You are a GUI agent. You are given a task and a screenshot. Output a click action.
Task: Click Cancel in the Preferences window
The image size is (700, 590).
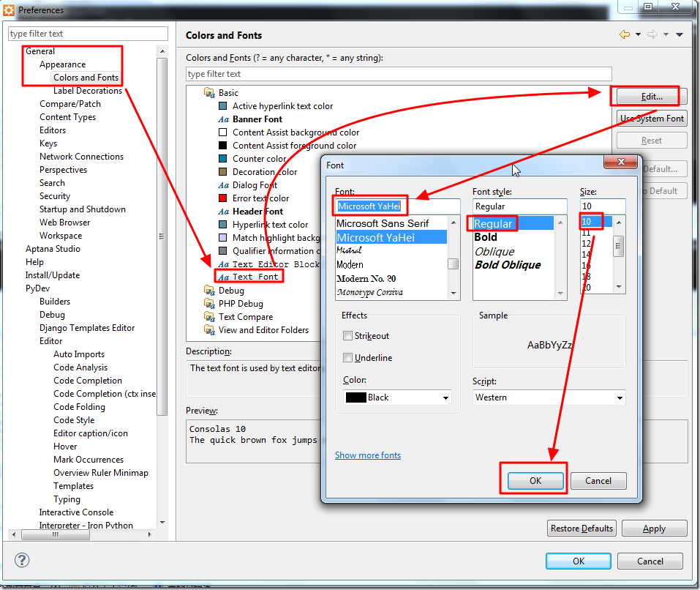pos(650,561)
